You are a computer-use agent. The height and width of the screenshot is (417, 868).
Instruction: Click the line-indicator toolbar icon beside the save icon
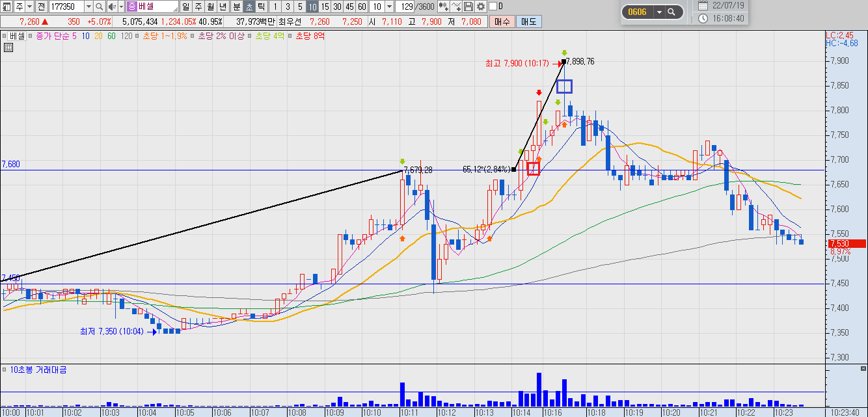pos(456,7)
